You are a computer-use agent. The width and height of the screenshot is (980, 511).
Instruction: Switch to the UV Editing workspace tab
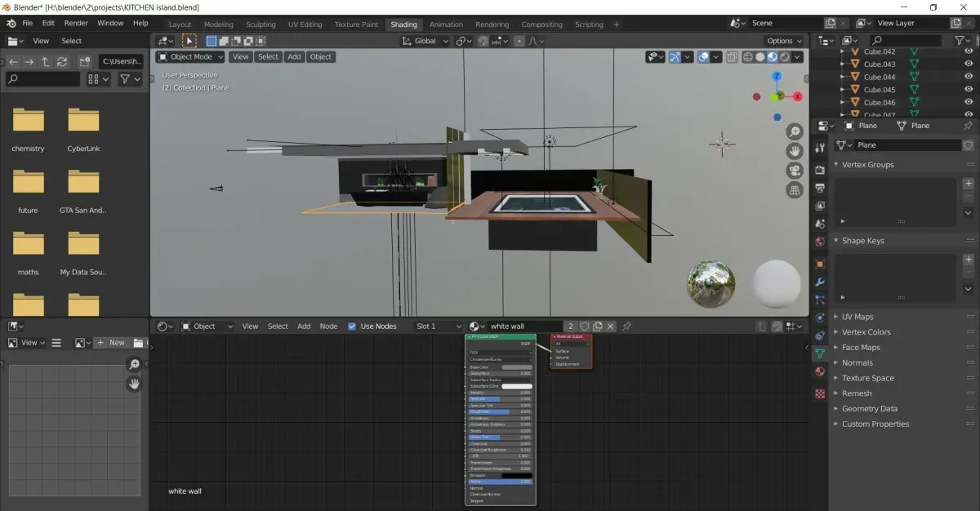click(x=305, y=24)
